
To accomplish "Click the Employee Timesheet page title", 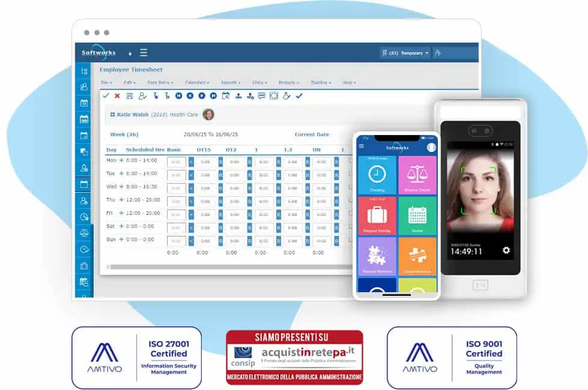I will [x=131, y=70].
